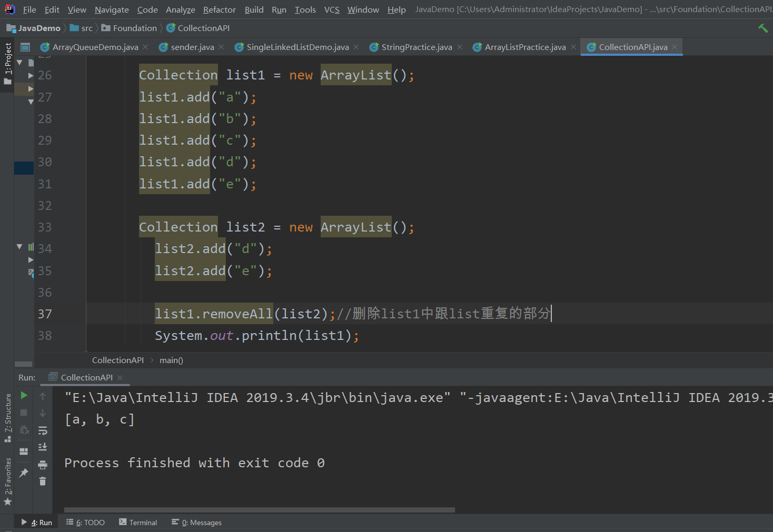This screenshot has width=773, height=532.
Task: Open the File menu
Action: point(29,9)
